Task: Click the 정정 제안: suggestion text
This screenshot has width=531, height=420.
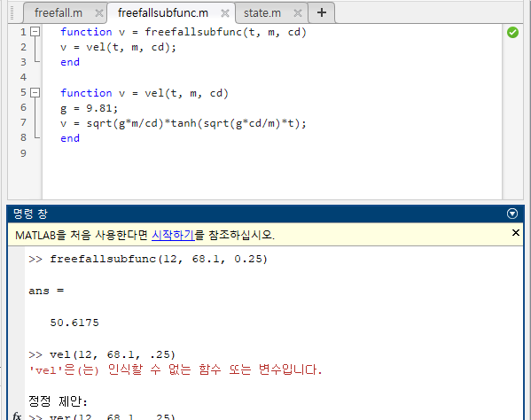Action: 59,401
